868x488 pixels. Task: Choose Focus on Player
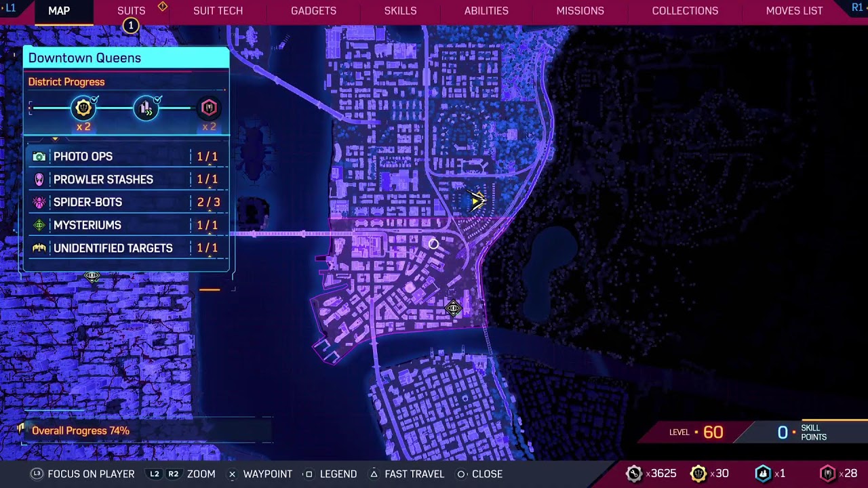tap(83, 474)
